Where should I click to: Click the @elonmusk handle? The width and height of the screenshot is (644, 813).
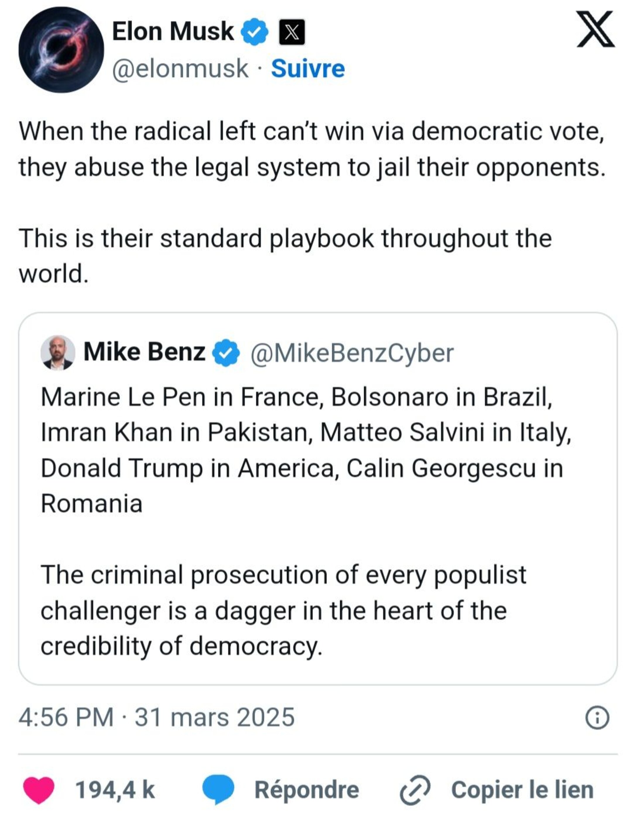(180, 69)
